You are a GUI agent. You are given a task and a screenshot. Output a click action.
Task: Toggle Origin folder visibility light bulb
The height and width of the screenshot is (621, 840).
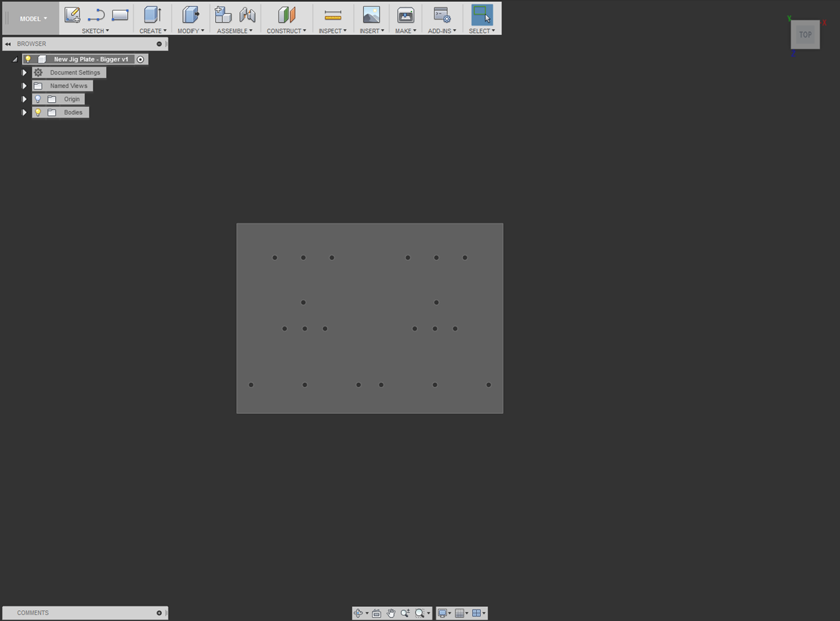click(x=38, y=99)
